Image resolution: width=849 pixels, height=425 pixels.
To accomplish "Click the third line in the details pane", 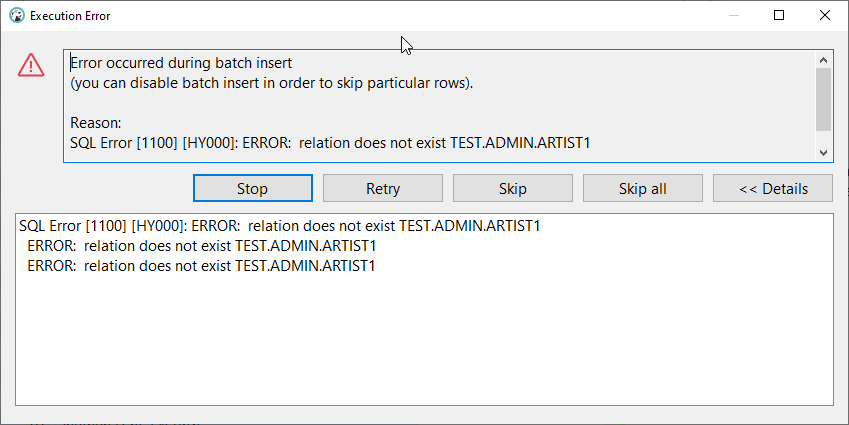I will [201, 266].
